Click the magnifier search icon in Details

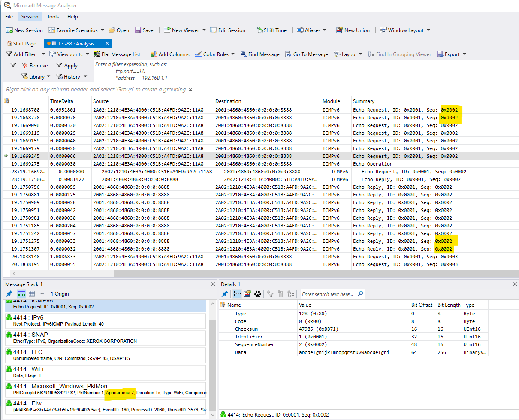361,294
